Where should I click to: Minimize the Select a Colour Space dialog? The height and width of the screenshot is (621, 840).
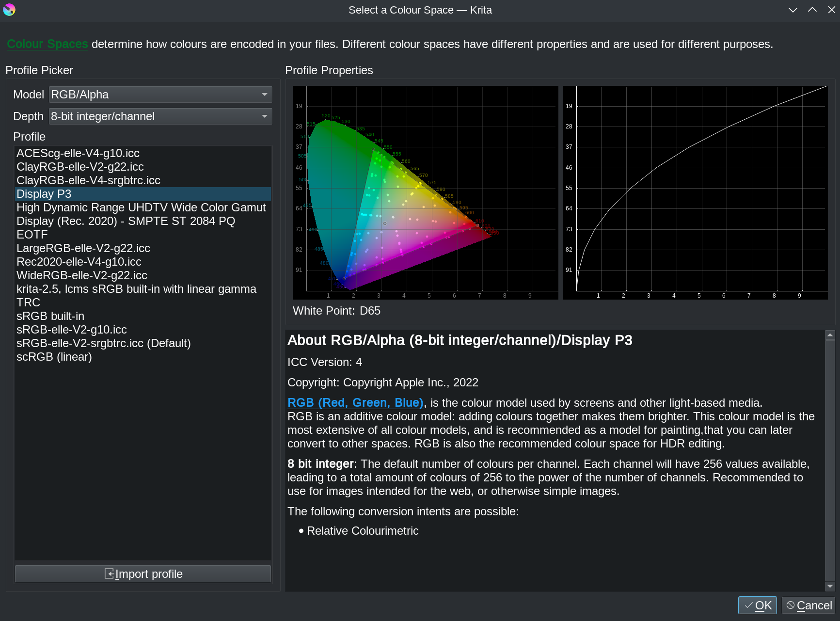793,10
